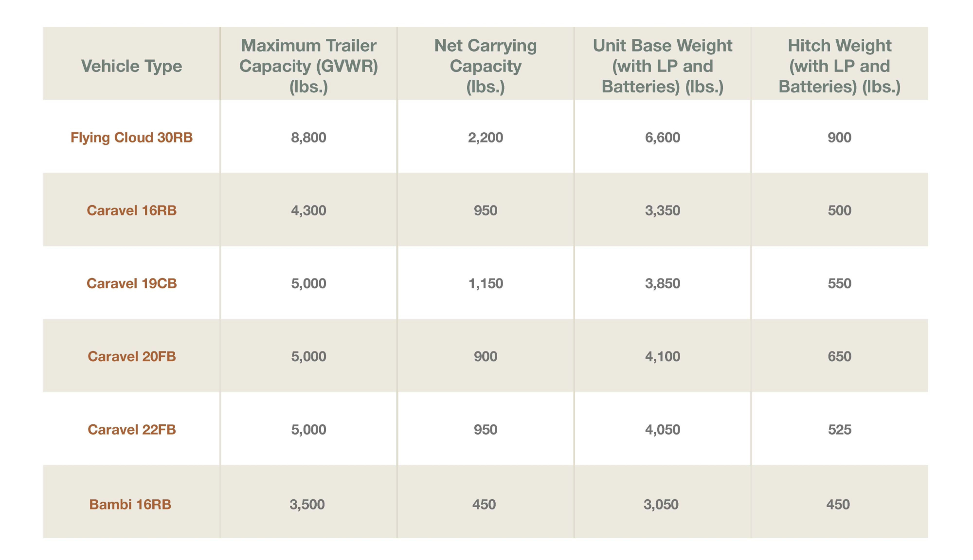Click the 6,600 unit base weight cell

(663, 138)
